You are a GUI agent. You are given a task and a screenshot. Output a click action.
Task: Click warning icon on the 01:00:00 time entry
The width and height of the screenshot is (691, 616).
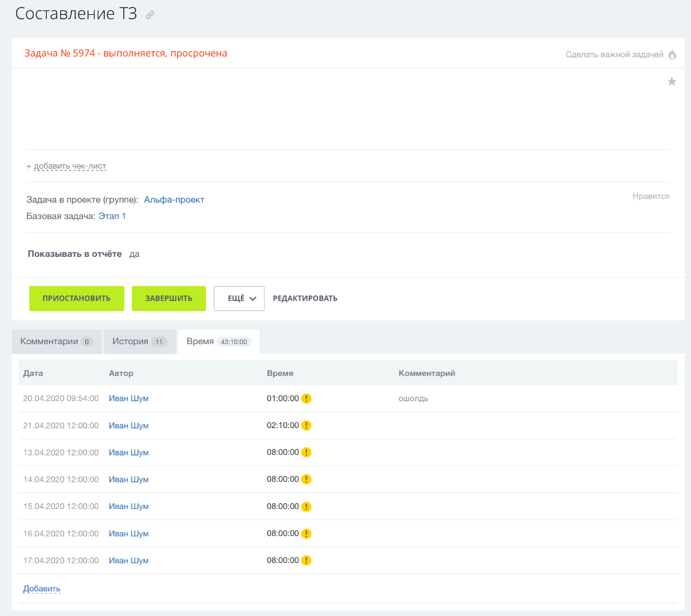(x=306, y=399)
